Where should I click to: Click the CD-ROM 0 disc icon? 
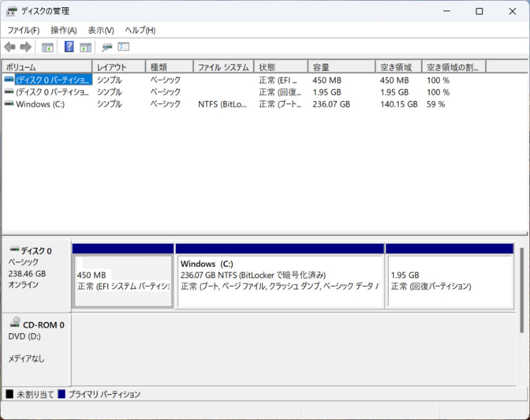[x=15, y=322]
